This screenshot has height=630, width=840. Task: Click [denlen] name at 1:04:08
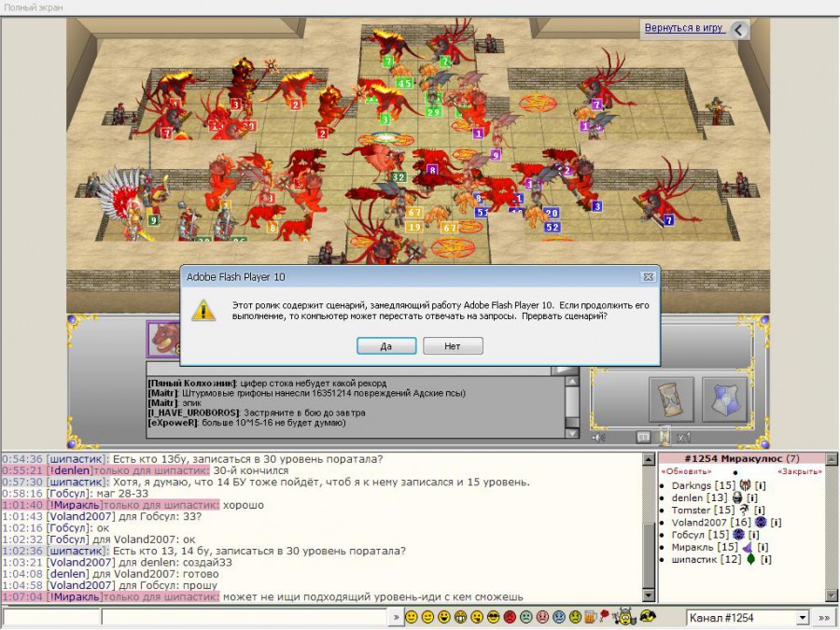[67, 574]
